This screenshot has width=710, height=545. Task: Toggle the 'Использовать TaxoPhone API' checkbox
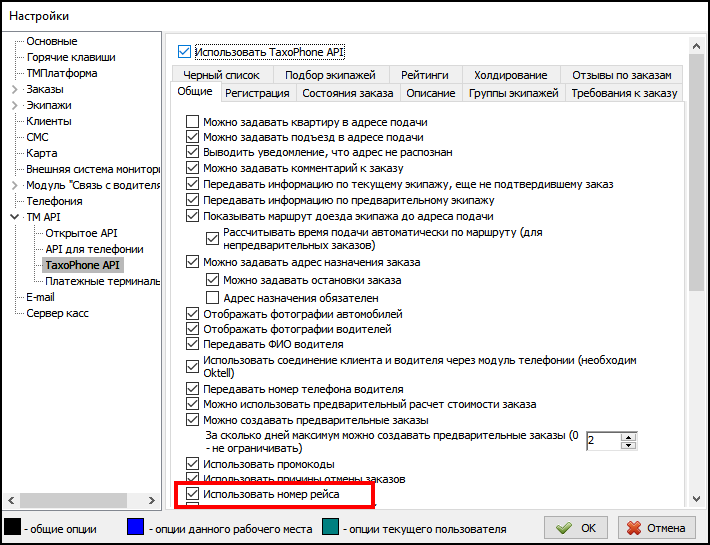[x=184, y=52]
